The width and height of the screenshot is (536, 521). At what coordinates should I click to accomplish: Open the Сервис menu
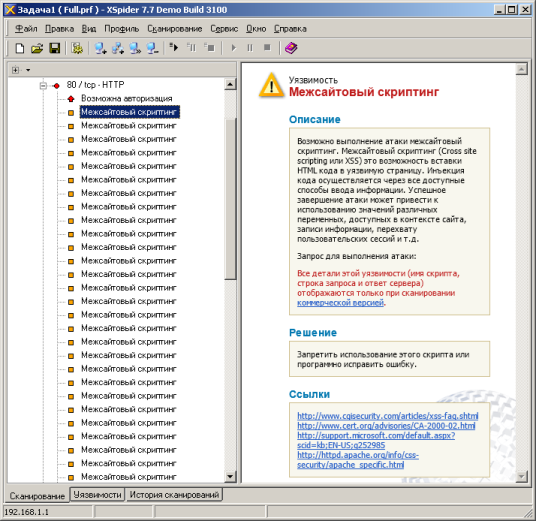(224, 29)
